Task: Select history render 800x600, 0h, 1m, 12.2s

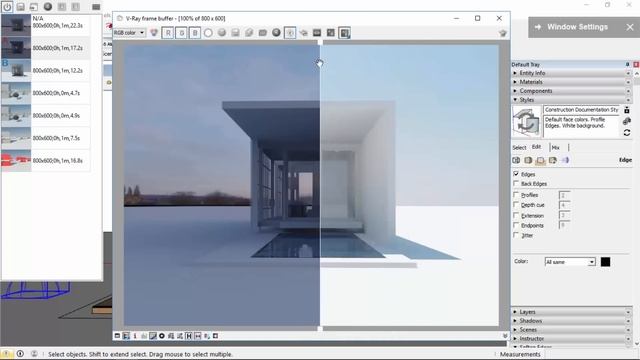Action: [46, 70]
